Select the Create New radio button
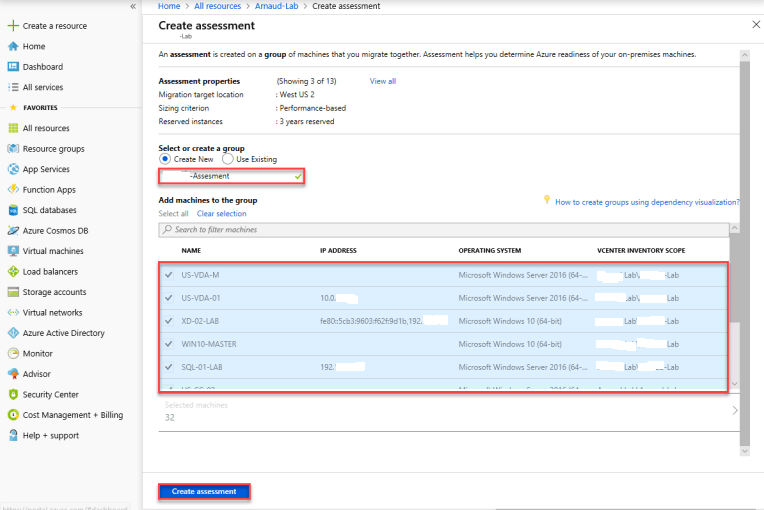Image resolution: width=764 pixels, height=510 pixels. [x=165, y=159]
